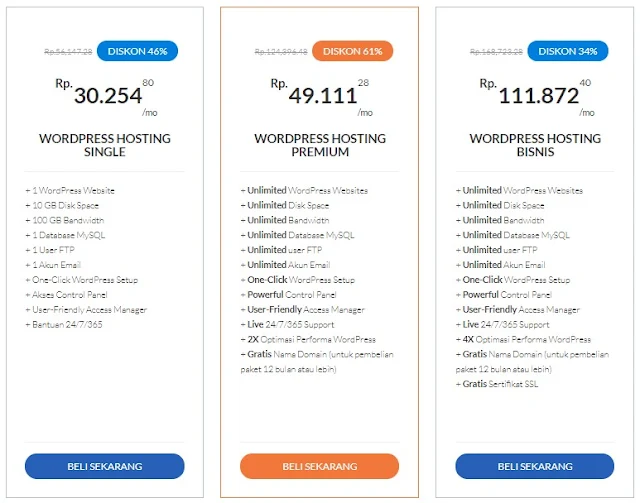Click Beli Sekarang for WordPress Hosting Bisnis

tap(535, 466)
